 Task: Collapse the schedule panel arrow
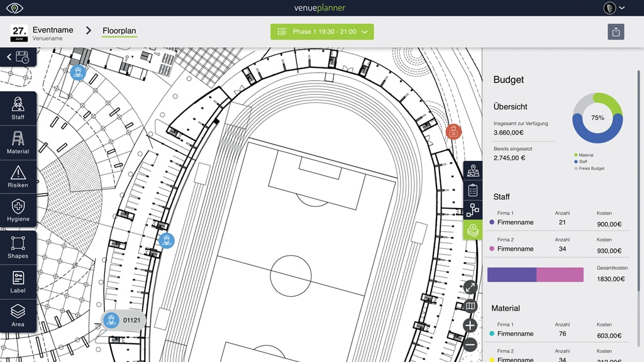click(9, 57)
